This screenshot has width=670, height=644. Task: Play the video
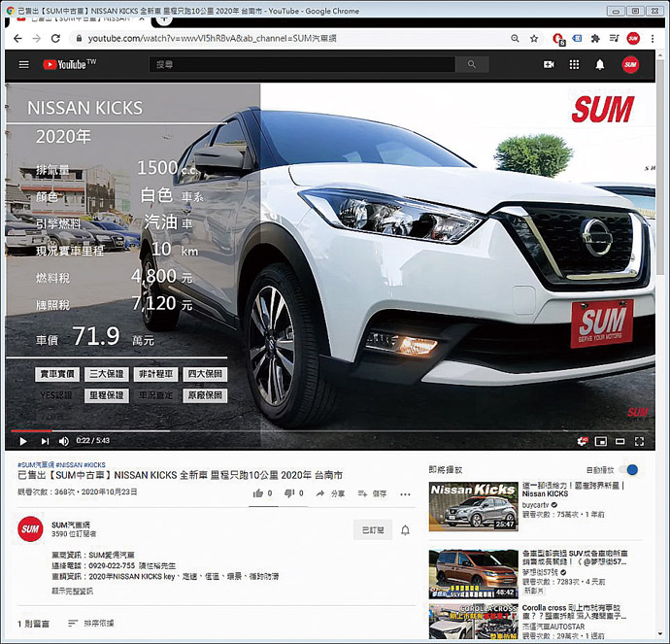click(23, 441)
